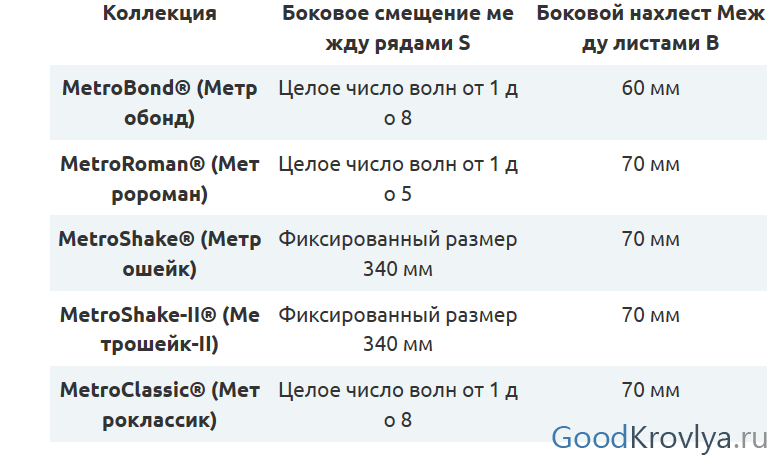Image resolution: width=767 pixels, height=455 pixels.
Task: Select the MetroBond® (Метробонд) cell
Action: (x=159, y=103)
